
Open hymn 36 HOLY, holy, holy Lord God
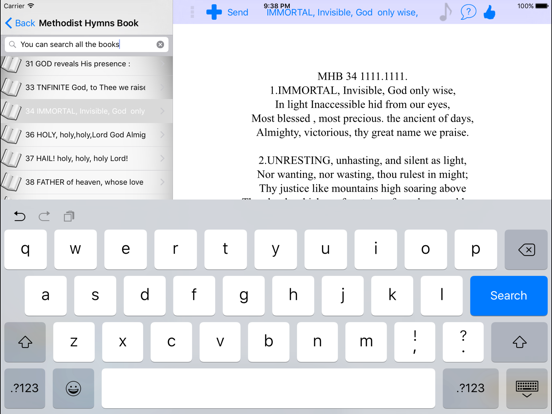tap(85, 135)
